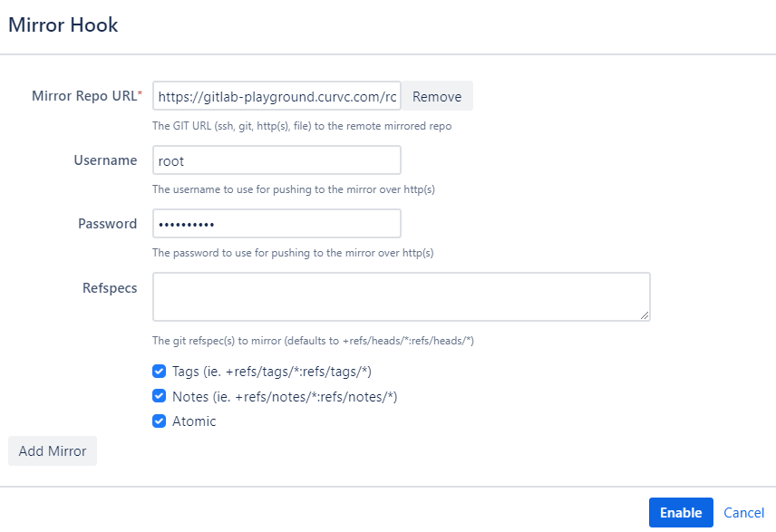
Task: Click the Atomic label text
Action: [194, 421]
